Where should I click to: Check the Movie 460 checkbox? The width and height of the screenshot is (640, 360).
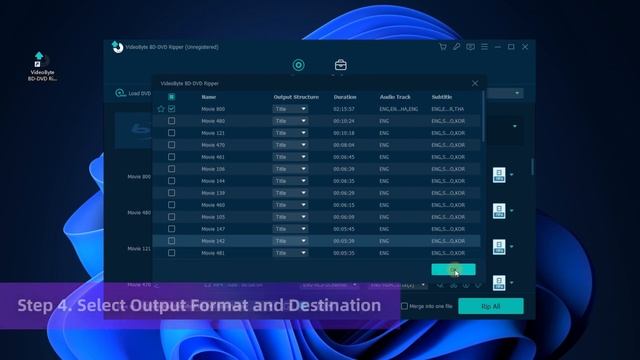(171, 205)
